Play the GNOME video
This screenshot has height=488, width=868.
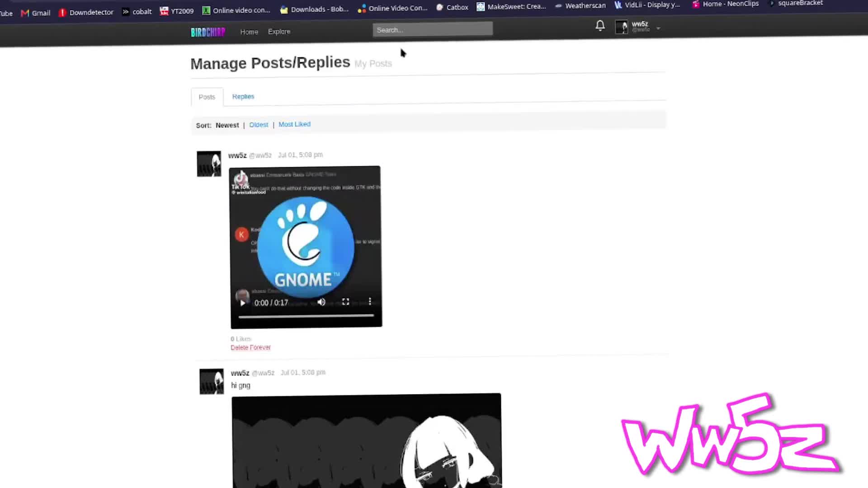tap(243, 303)
